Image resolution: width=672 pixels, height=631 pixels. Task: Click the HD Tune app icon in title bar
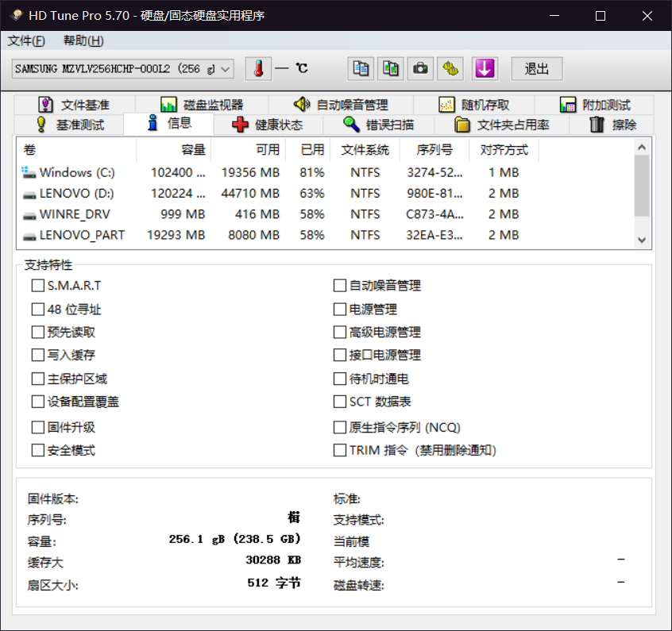point(17,15)
